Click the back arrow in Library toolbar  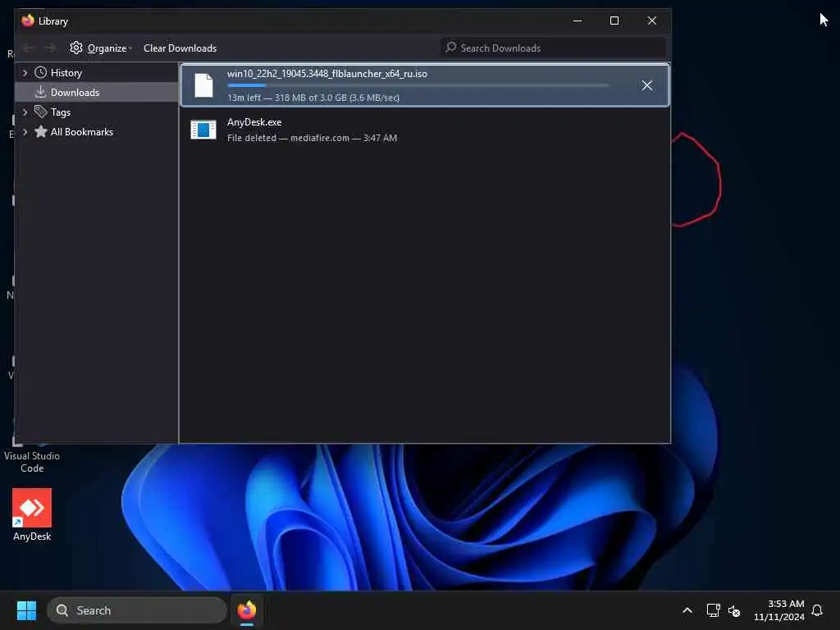29,48
